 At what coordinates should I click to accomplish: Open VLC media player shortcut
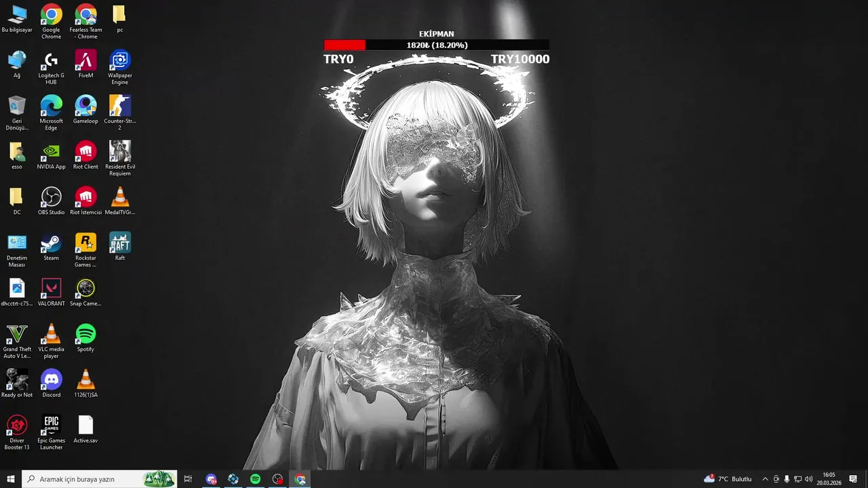click(52, 342)
